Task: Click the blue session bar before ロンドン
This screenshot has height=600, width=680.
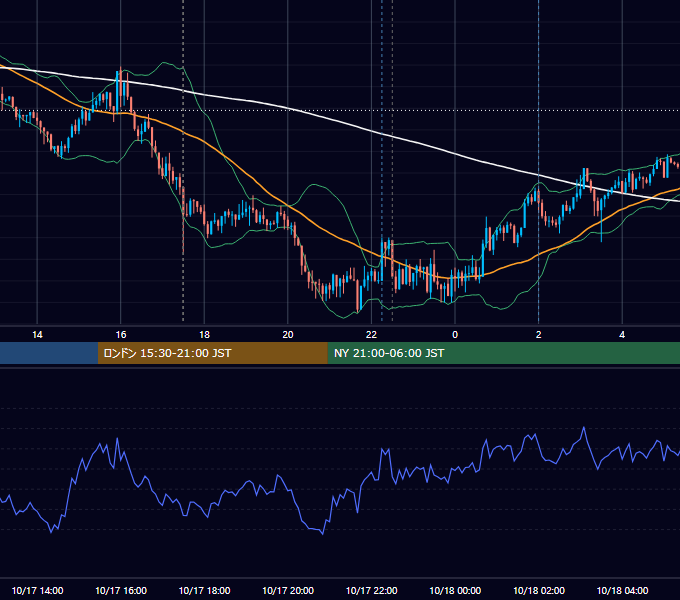Action: pos(49,353)
